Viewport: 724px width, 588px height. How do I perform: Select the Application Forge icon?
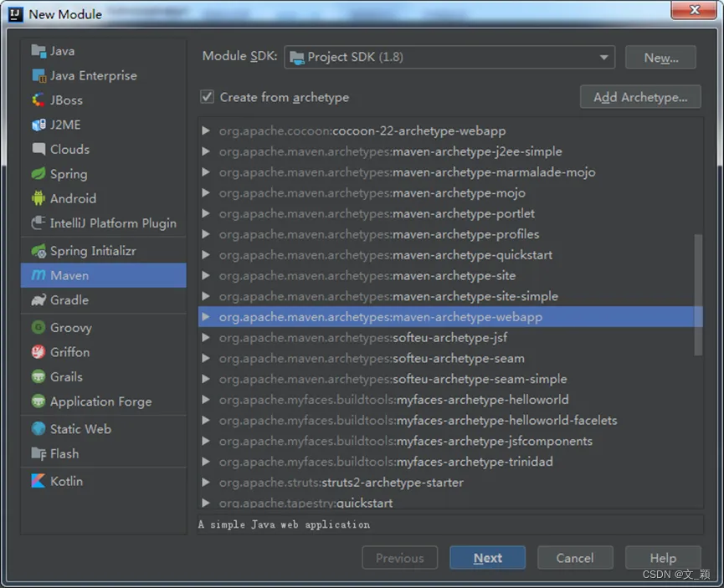point(39,401)
